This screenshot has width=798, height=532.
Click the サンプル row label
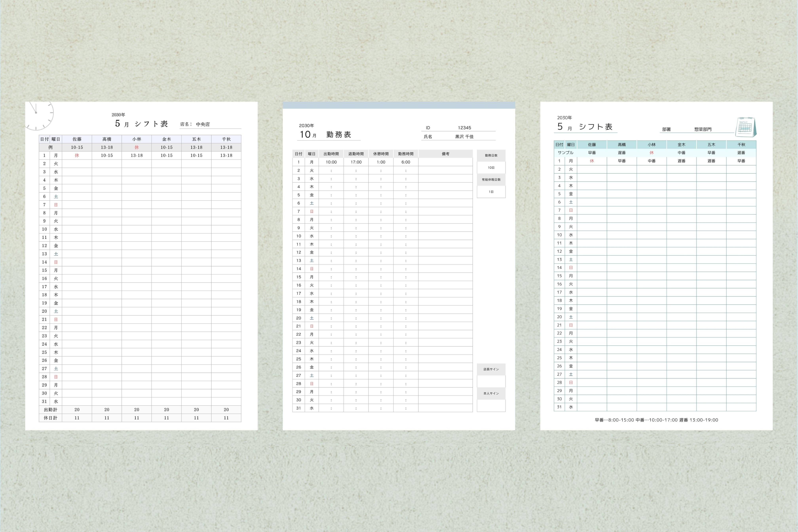click(566, 153)
